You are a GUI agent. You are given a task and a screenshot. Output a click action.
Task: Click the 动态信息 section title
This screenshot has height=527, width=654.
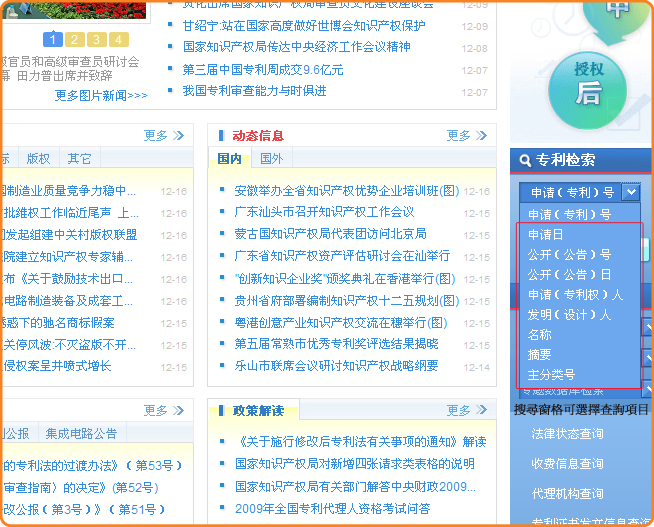258,136
